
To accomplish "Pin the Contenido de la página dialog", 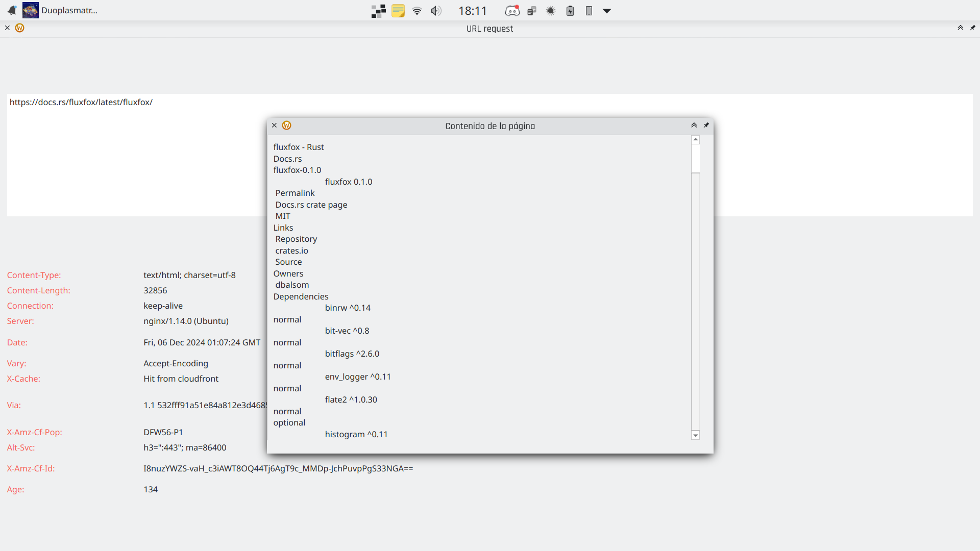I will [706, 126].
